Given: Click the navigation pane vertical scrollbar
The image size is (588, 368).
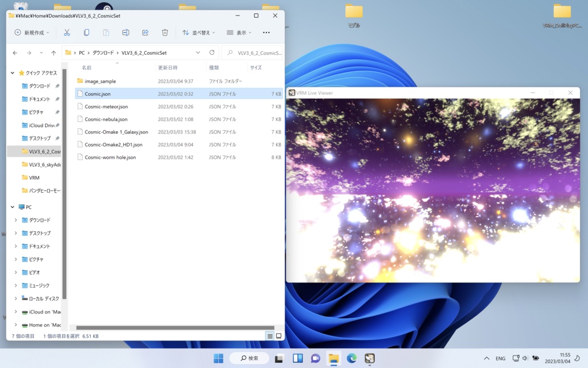Looking at the screenshot, I should point(64,184).
